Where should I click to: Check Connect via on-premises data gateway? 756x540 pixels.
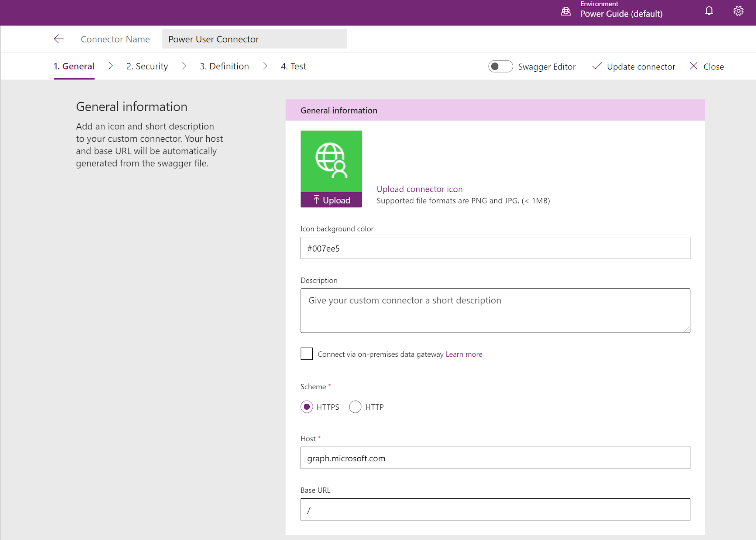[x=306, y=353]
